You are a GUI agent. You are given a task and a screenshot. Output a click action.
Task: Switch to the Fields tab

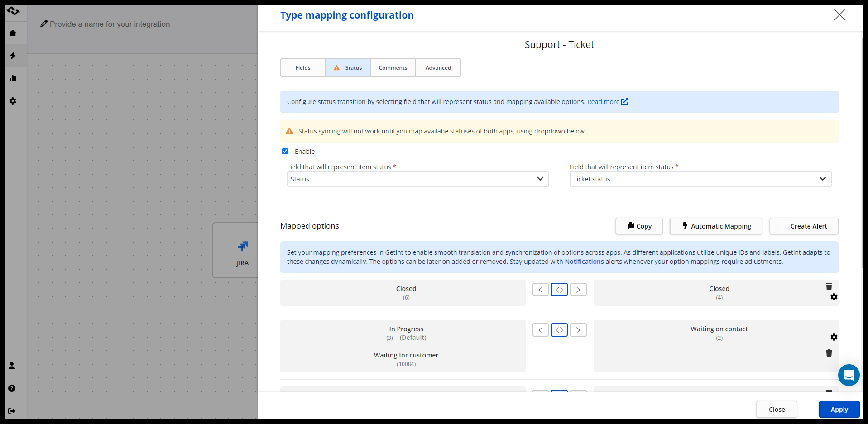(303, 68)
